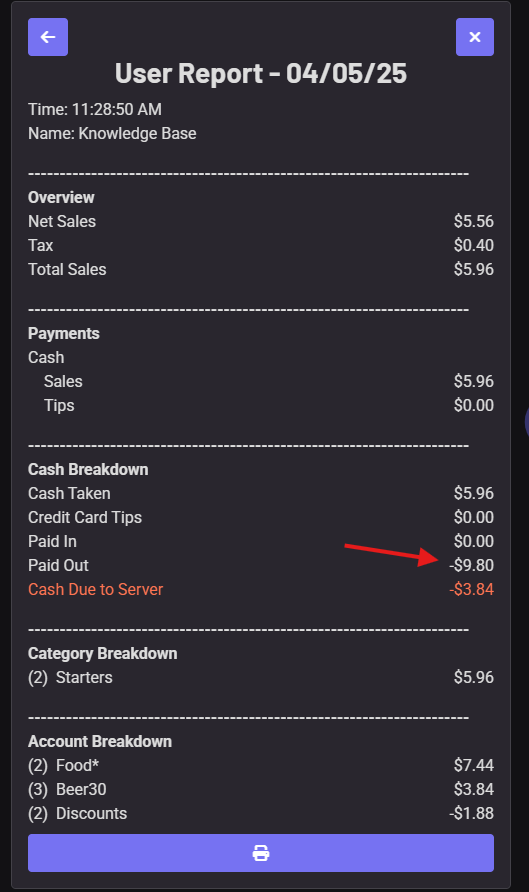
Task: Select the Cash Breakdown heading
Action: click(x=88, y=469)
